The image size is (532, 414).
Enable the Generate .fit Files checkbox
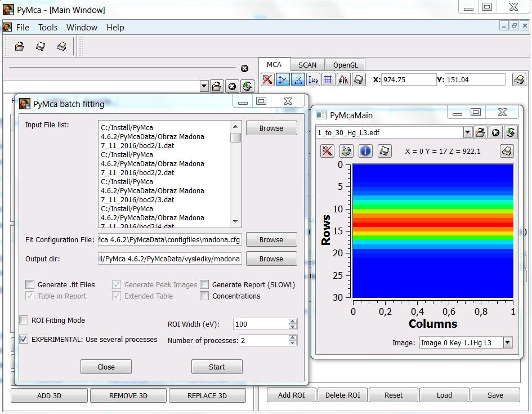tap(30, 284)
